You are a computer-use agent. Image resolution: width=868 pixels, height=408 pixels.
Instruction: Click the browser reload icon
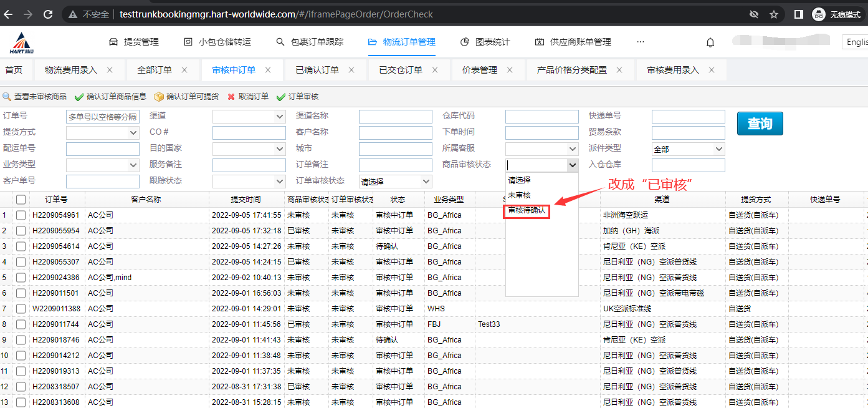tap(48, 14)
